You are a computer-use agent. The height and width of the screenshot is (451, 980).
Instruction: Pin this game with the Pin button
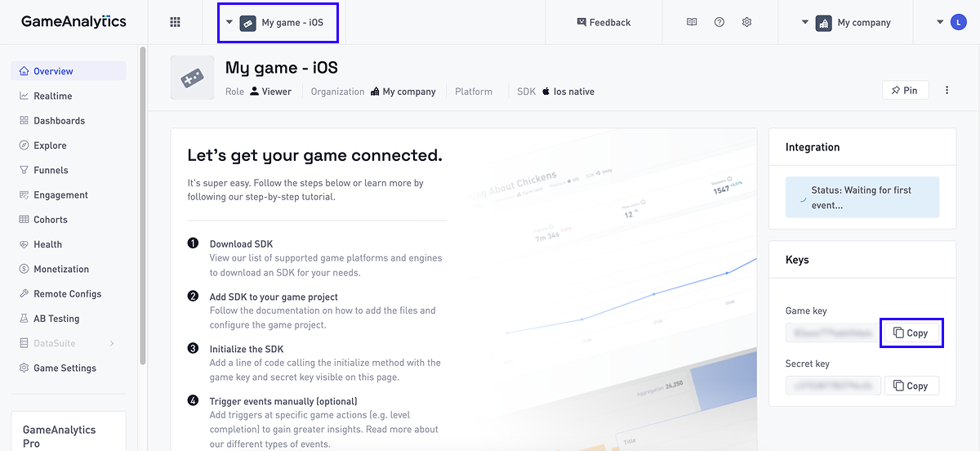click(x=905, y=90)
